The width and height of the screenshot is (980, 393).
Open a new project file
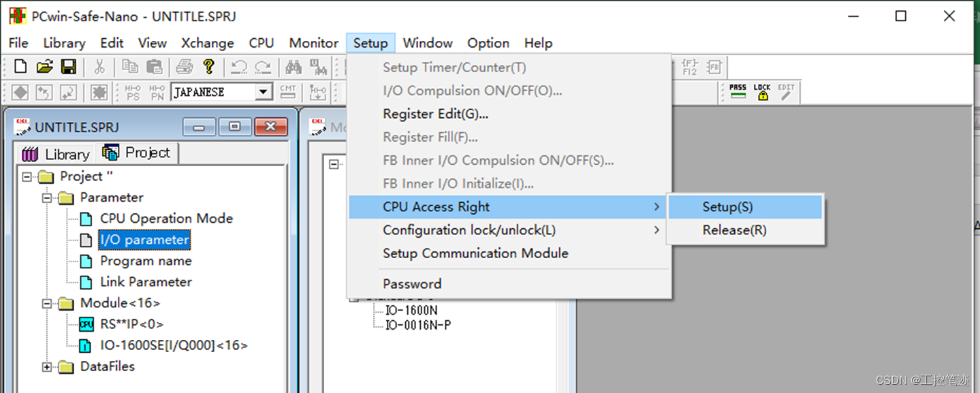(x=19, y=66)
